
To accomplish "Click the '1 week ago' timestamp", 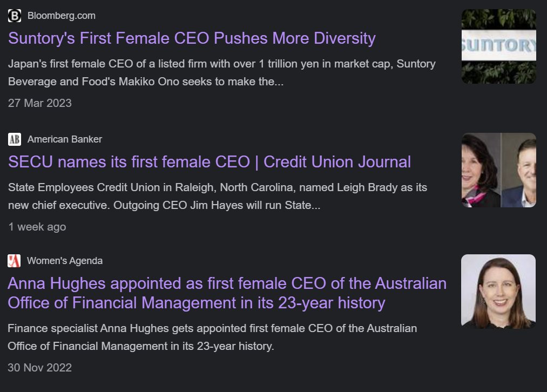I will click(x=37, y=227).
